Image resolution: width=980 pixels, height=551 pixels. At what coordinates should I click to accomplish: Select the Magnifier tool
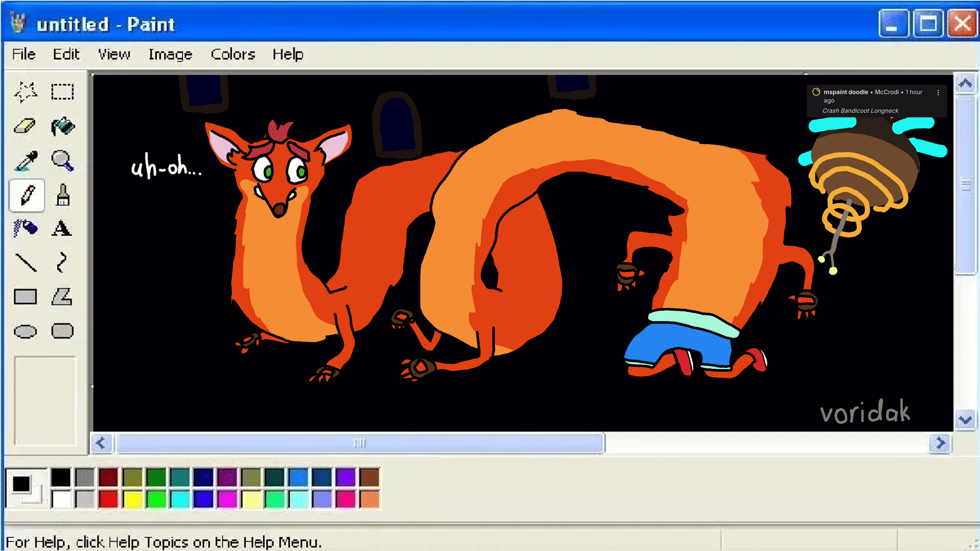(62, 161)
